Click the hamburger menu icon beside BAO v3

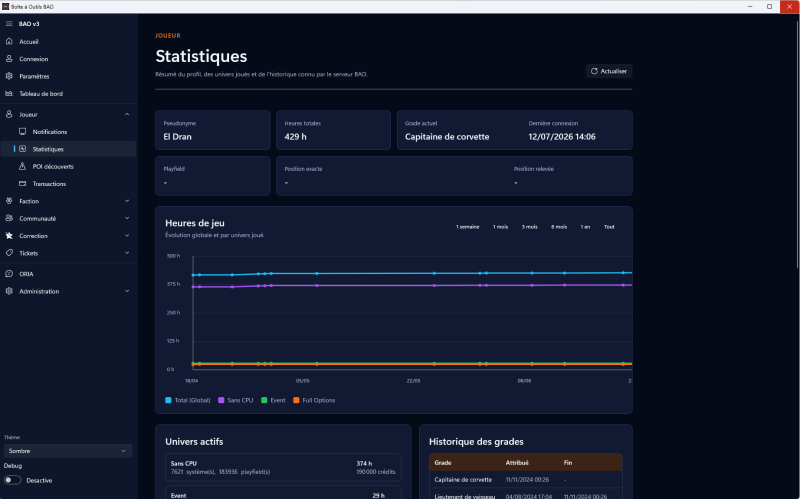[x=9, y=24]
